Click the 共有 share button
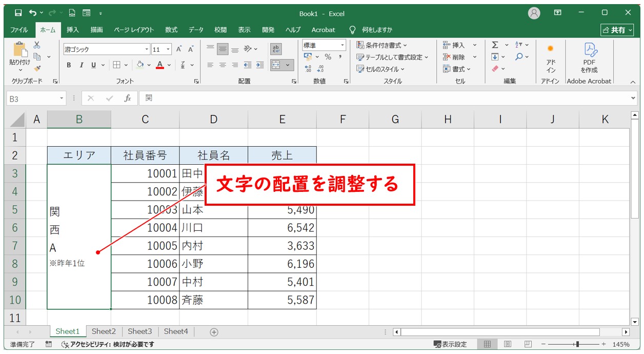Viewport: 644px width, 354px height. (x=618, y=30)
